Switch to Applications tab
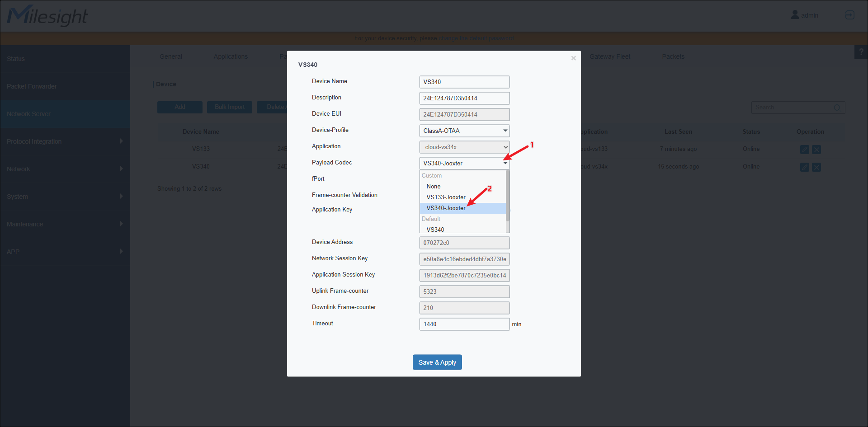868x427 pixels. click(231, 56)
